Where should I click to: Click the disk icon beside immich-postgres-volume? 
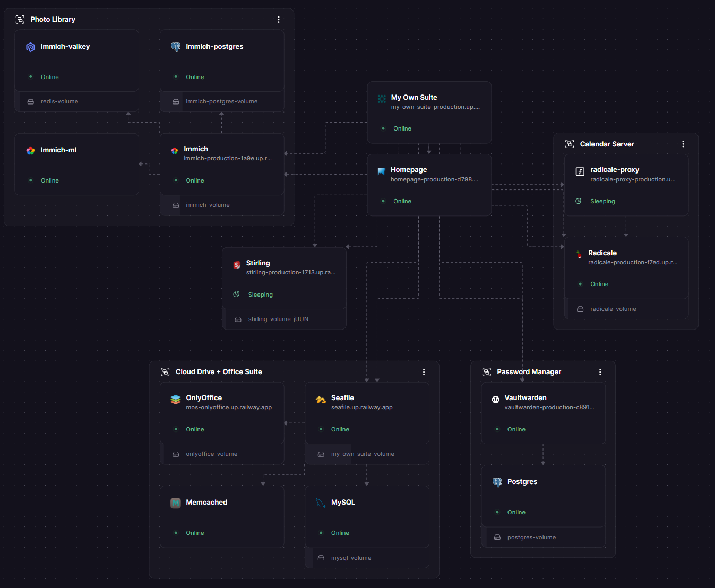click(176, 102)
